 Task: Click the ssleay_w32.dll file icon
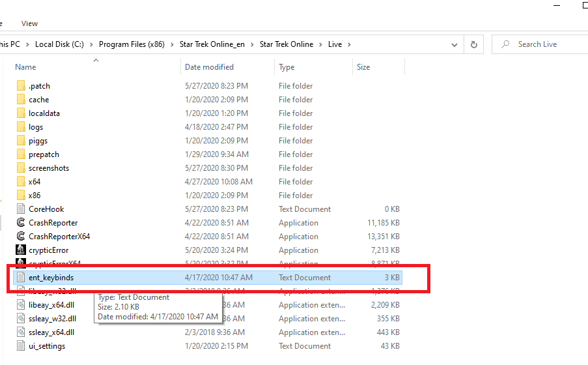point(21,319)
